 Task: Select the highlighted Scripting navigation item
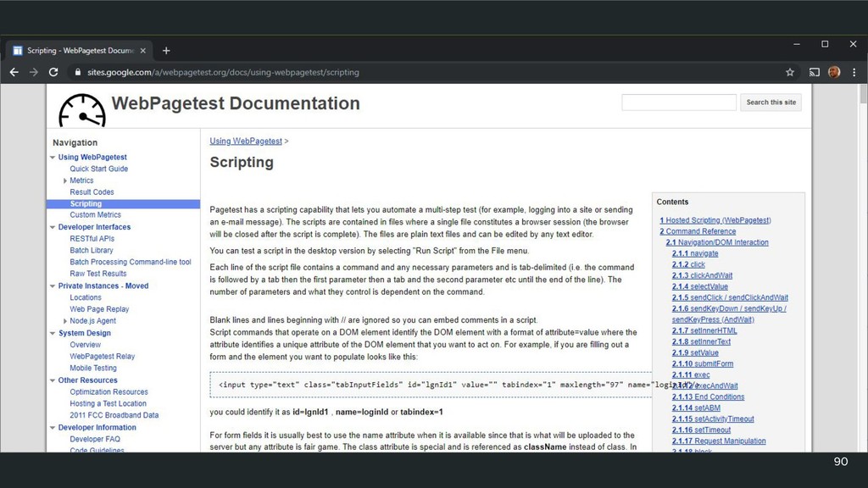click(x=124, y=203)
